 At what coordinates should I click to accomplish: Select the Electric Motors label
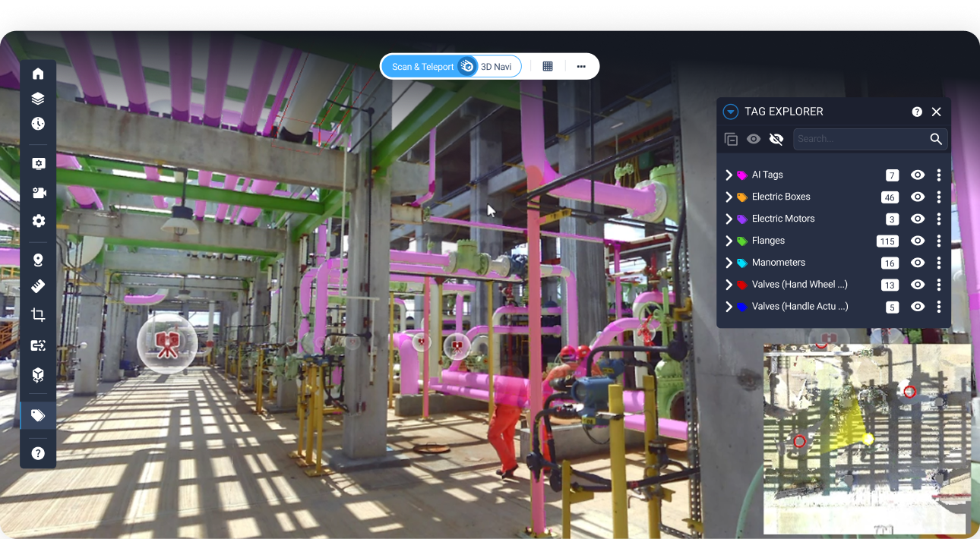pos(783,219)
